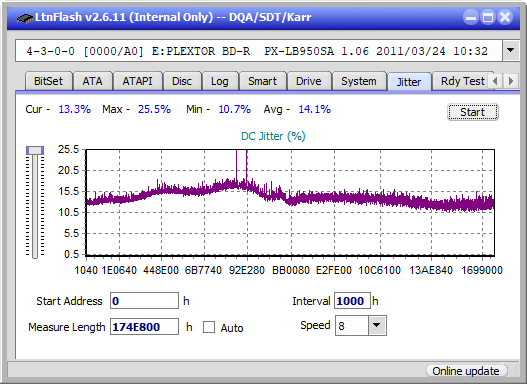Switch to the System tab
This screenshot has height=384, width=527.
[359, 81]
